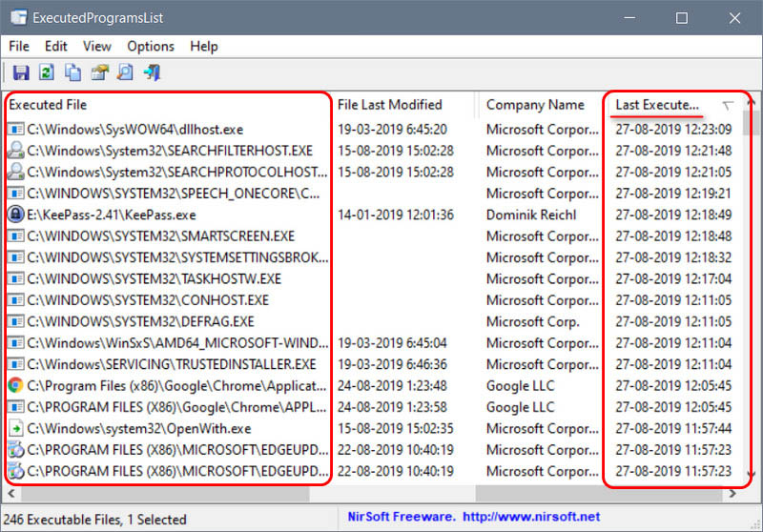The width and height of the screenshot is (763, 532).
Task: Click the 14-01-2019 12:01:36 modified cell
Action: [396, 215]
